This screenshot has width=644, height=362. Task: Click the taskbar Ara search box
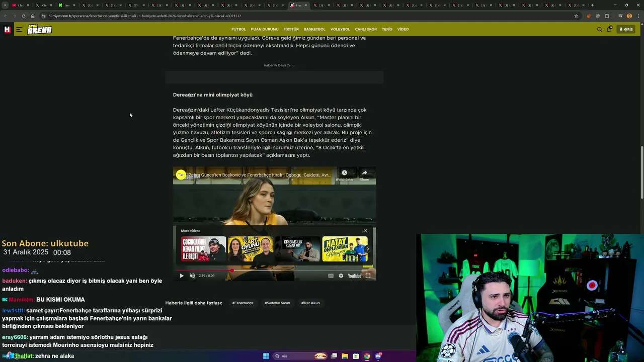(300, 356)
